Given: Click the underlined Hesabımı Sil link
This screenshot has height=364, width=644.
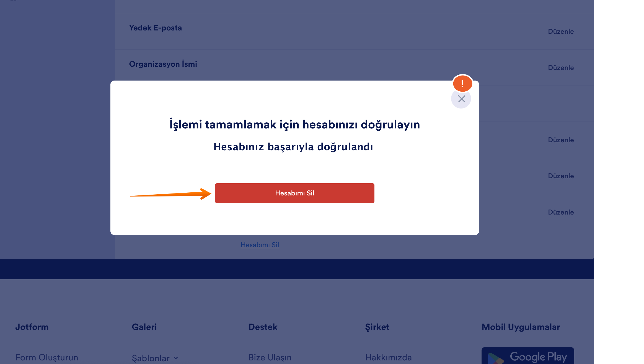Looking at the screenshot, I should pyautogui.click(x=260, y=245).
